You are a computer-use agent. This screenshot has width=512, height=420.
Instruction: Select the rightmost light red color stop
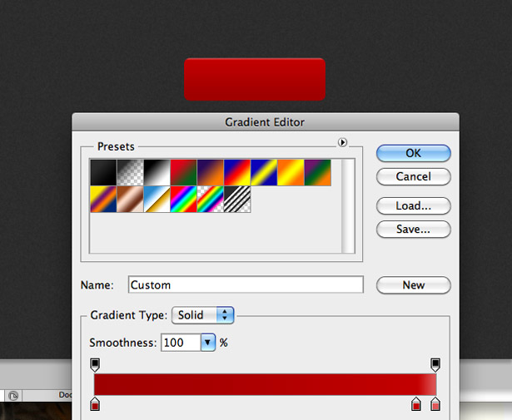click(435, 403)
